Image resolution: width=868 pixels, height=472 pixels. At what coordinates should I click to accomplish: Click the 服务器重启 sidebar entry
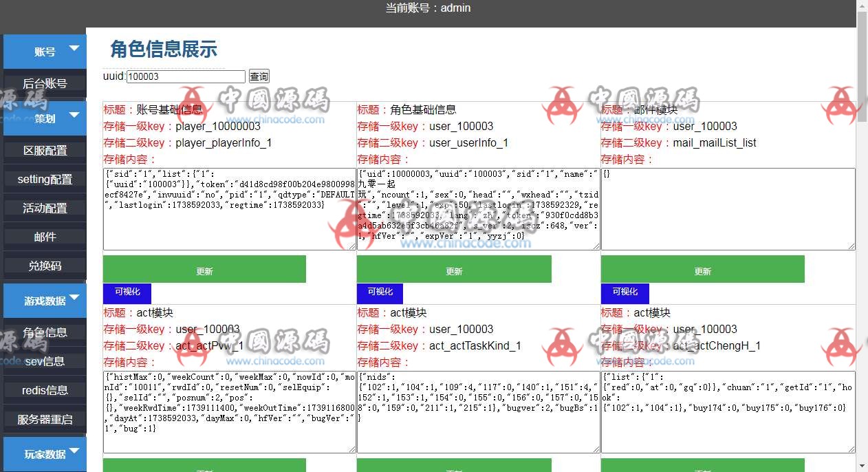coord(44,420)
